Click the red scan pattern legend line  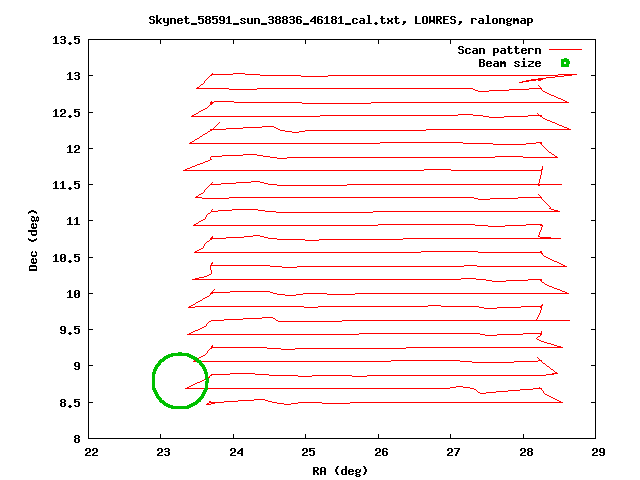[x=565, y=50]
